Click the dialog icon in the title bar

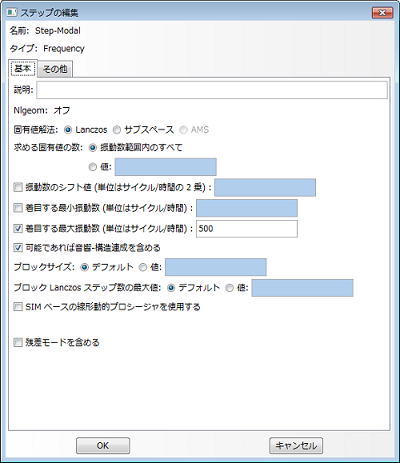point(12,13)
